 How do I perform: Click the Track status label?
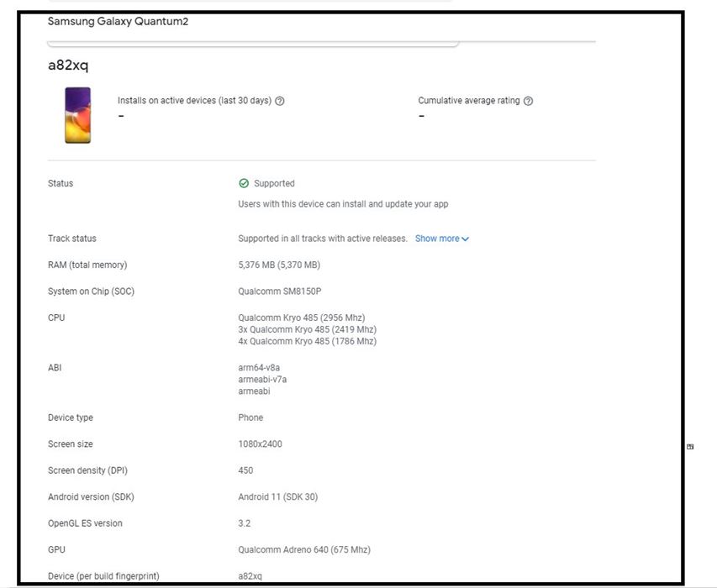coord(71,239)
